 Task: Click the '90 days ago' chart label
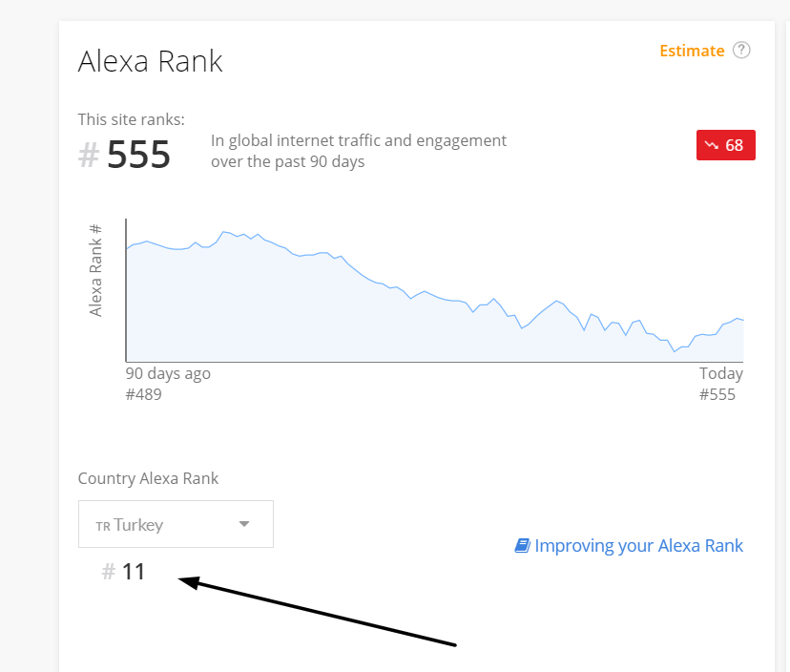[168, 373]
